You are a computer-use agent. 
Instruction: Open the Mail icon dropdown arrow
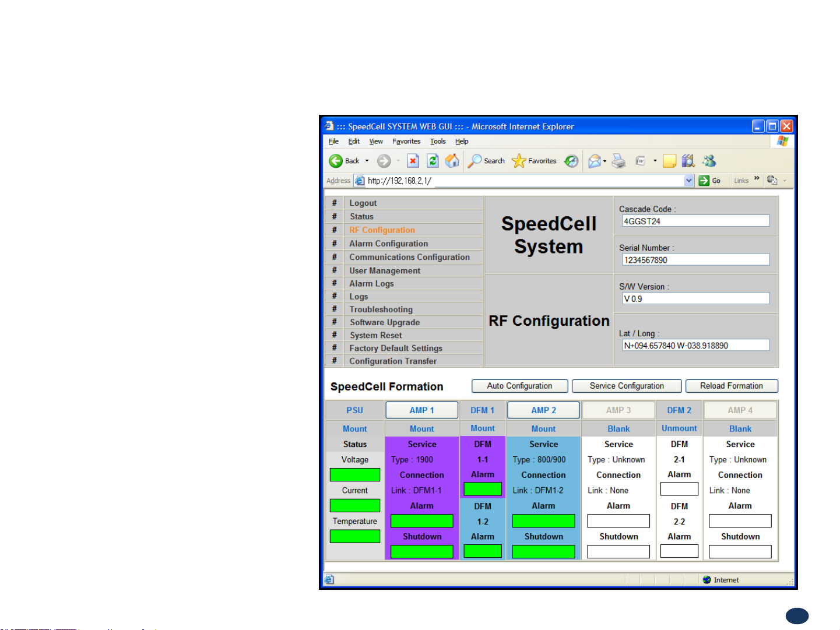[604, 161]
